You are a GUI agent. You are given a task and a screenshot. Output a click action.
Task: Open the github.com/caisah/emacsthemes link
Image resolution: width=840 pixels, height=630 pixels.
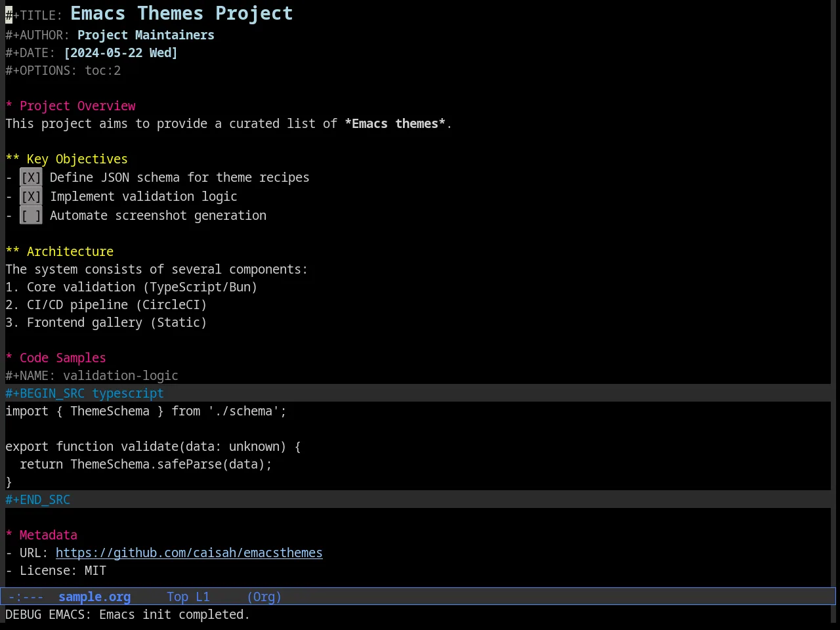(x=189, y=553)
